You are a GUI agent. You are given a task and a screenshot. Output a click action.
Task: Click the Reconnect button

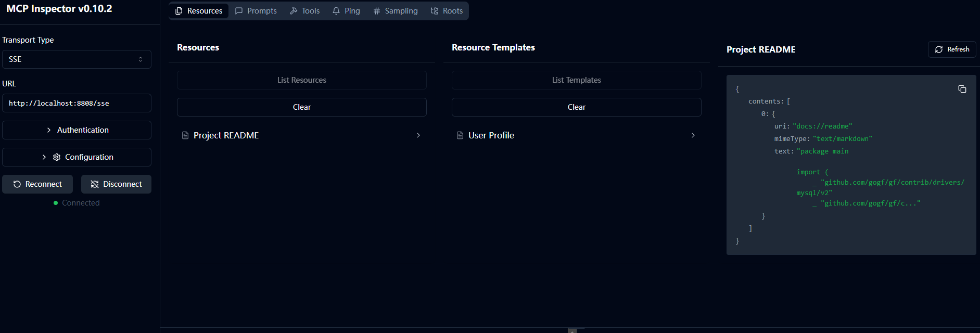[x=37, y=184]
